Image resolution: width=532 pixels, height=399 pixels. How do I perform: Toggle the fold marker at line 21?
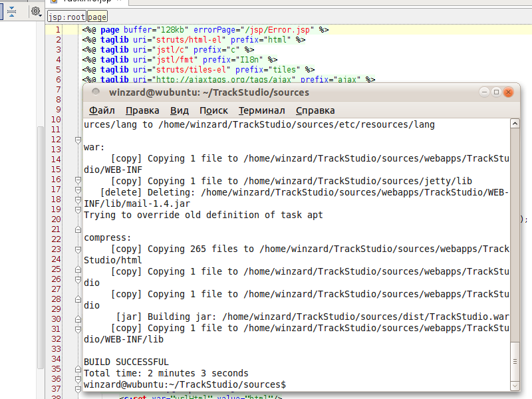[x=78, y=229]
